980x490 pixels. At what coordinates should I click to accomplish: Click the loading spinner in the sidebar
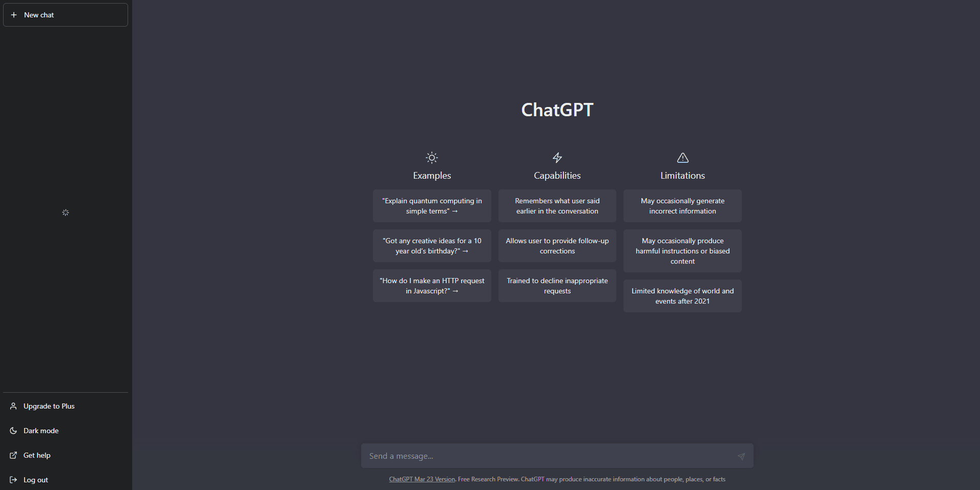[66, 212]
